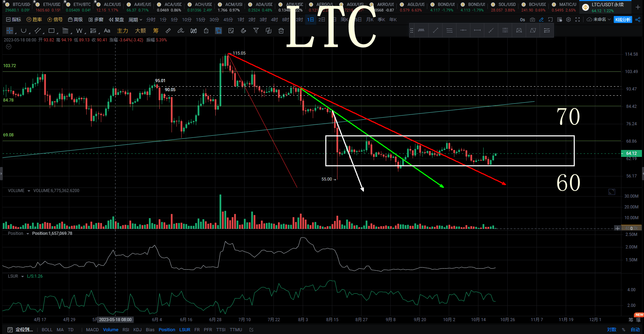Screen dimensions: 644x334
Task: Switch indicator to MACD
Action: pyautogui.click(x=92, y=329)
